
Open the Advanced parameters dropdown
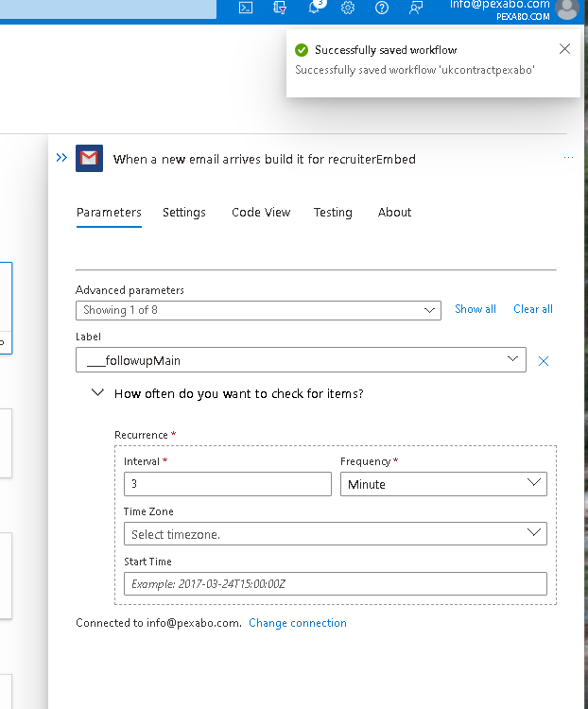[258, 311]
